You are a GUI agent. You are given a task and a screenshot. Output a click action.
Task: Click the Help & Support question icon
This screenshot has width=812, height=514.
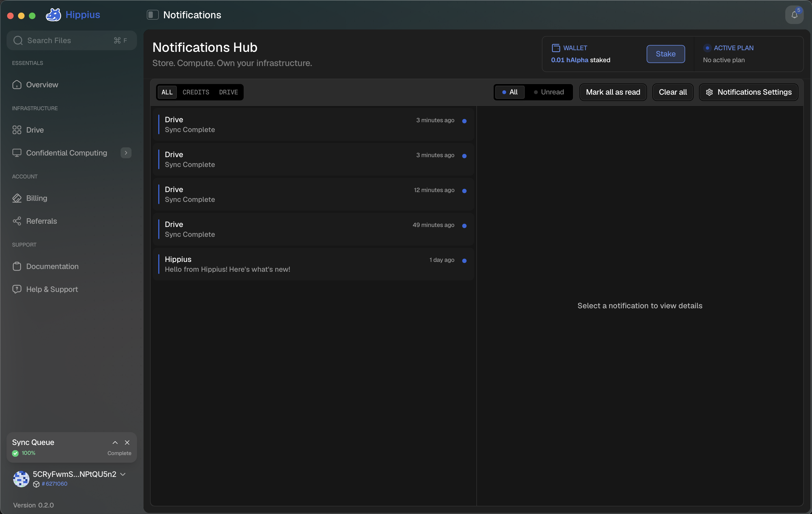(x=17, y=289)
